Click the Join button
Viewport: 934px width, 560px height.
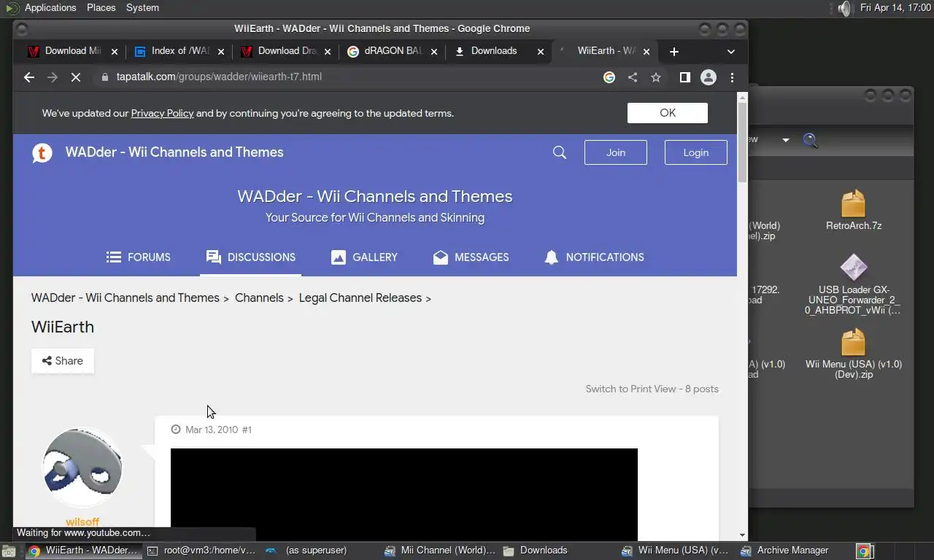click(616, 152)
